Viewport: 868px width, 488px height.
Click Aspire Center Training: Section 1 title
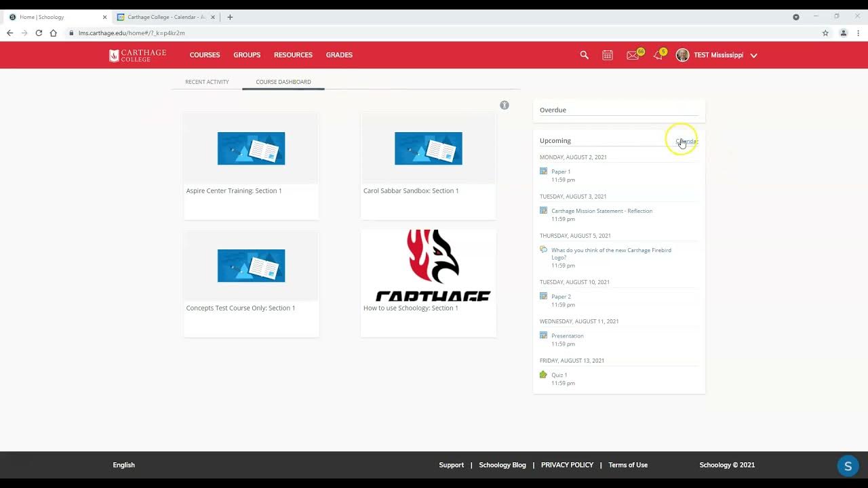[x=234, y=190]
